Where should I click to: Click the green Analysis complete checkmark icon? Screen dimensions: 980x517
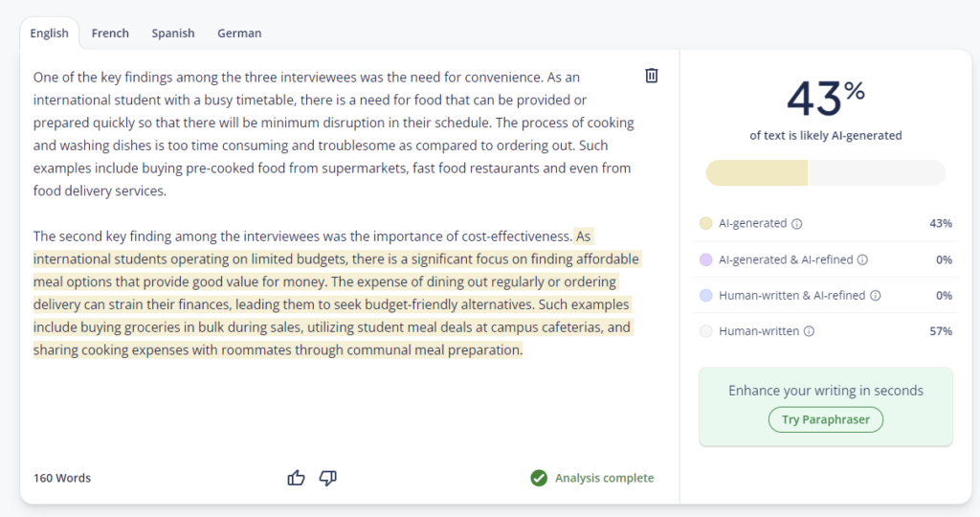pos(539,479)
